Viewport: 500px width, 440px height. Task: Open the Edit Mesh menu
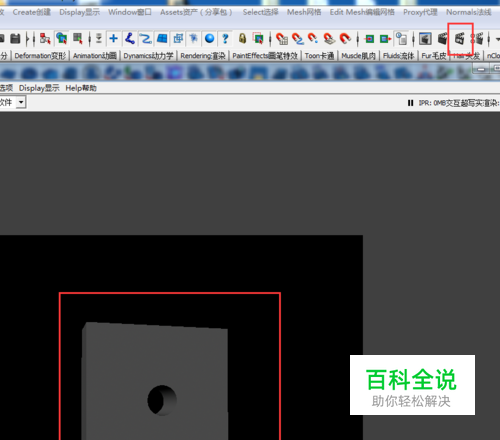pos(362,12)
